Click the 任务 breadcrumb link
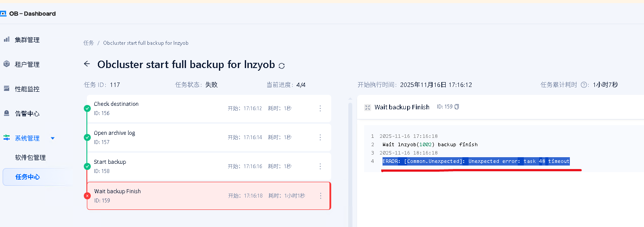 pos(89,43)
